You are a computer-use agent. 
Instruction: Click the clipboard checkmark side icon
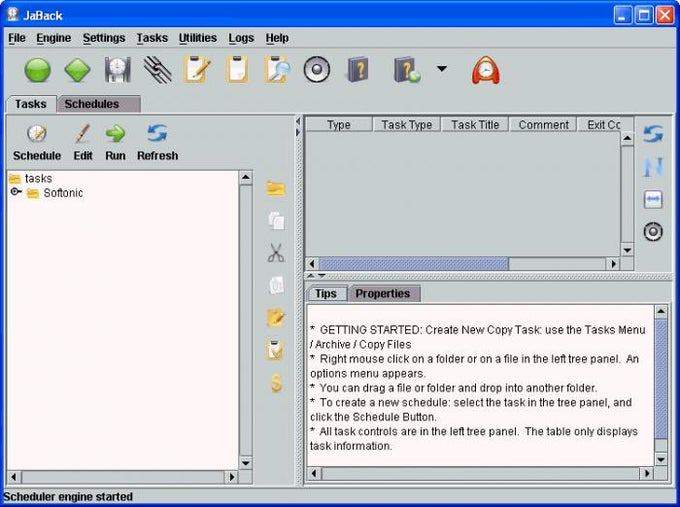(275, 350)
